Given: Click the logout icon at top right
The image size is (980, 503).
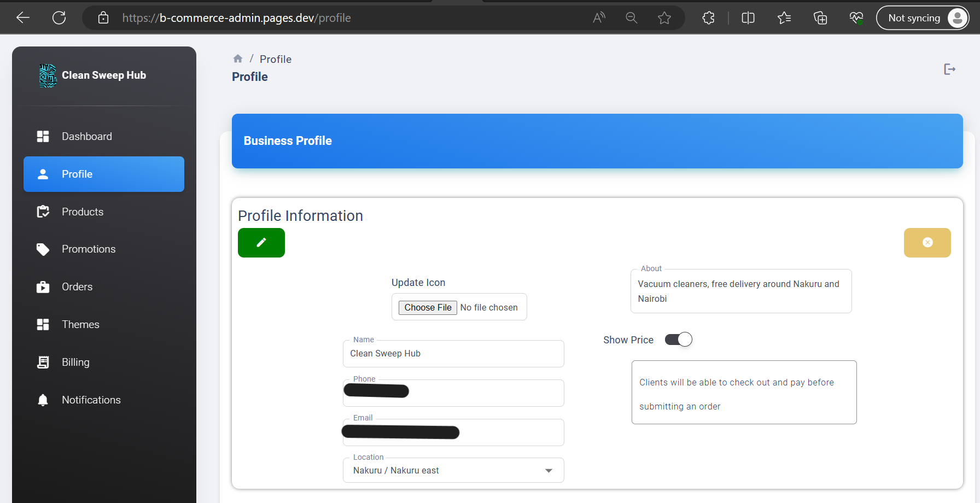Looking at the screenshot, I should (x=949, y=69).
